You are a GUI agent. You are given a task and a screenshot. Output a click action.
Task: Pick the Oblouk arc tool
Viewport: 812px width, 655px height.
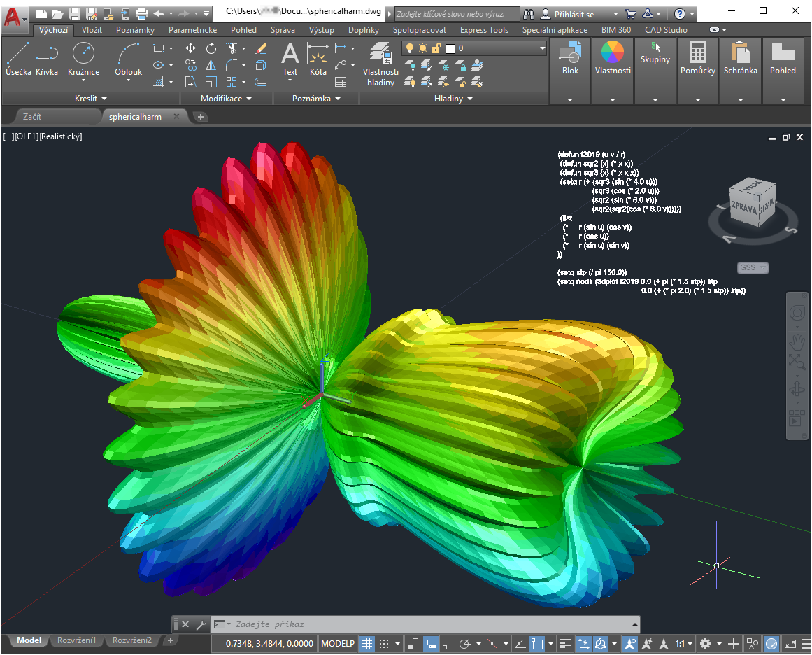pos(128,59)
